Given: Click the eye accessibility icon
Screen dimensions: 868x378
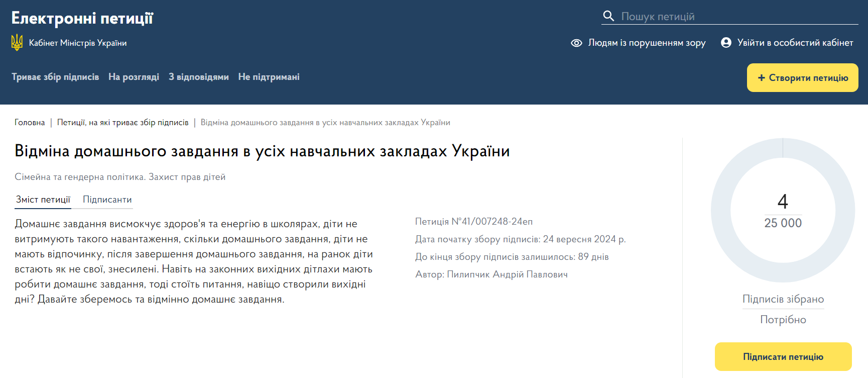Looking at the screenshot, I should pyautogui.click(x=576, y=43).
